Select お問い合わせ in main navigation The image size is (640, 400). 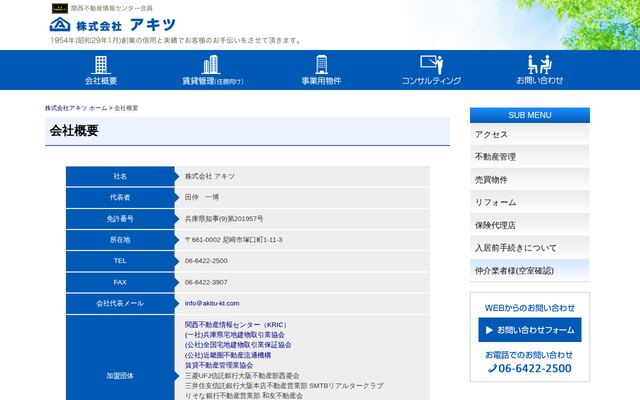(540, 80)
